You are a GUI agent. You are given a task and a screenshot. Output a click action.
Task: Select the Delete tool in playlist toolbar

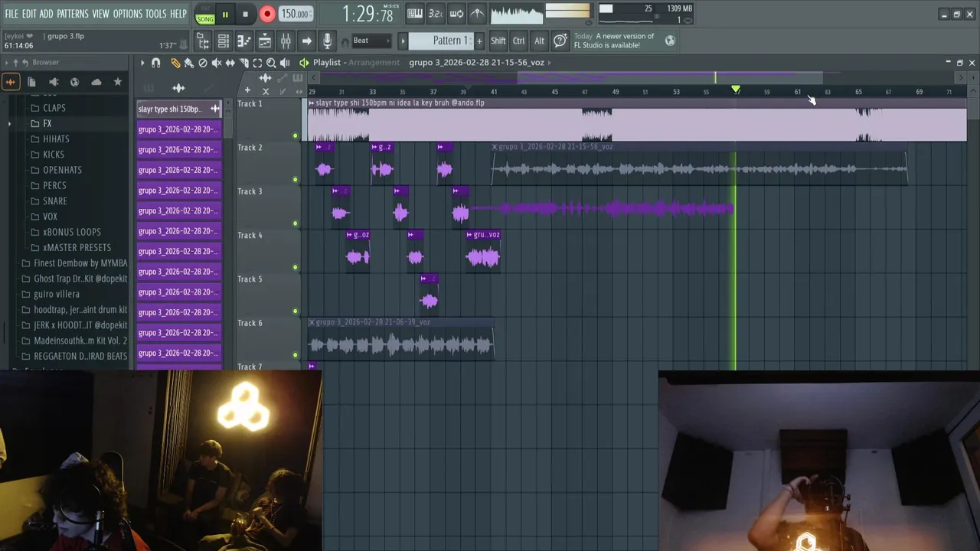(203, 63)
